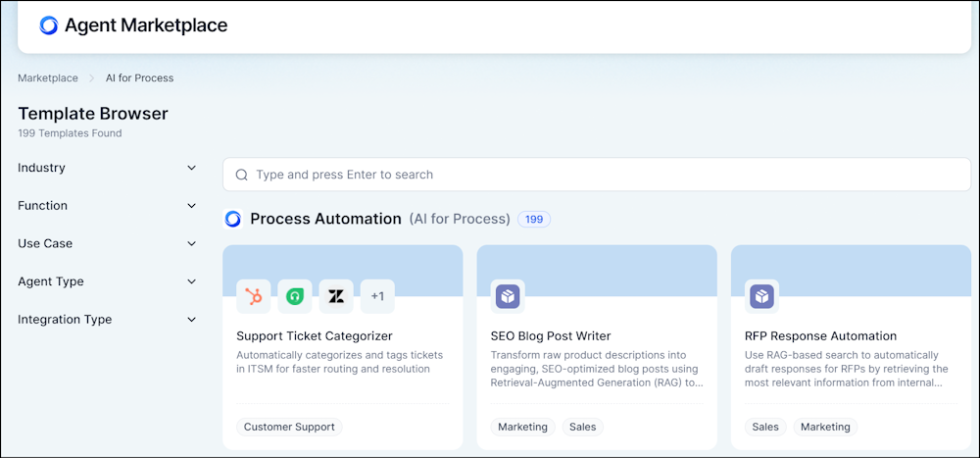Click the Process Automation section logo icon

coord(233,219)
